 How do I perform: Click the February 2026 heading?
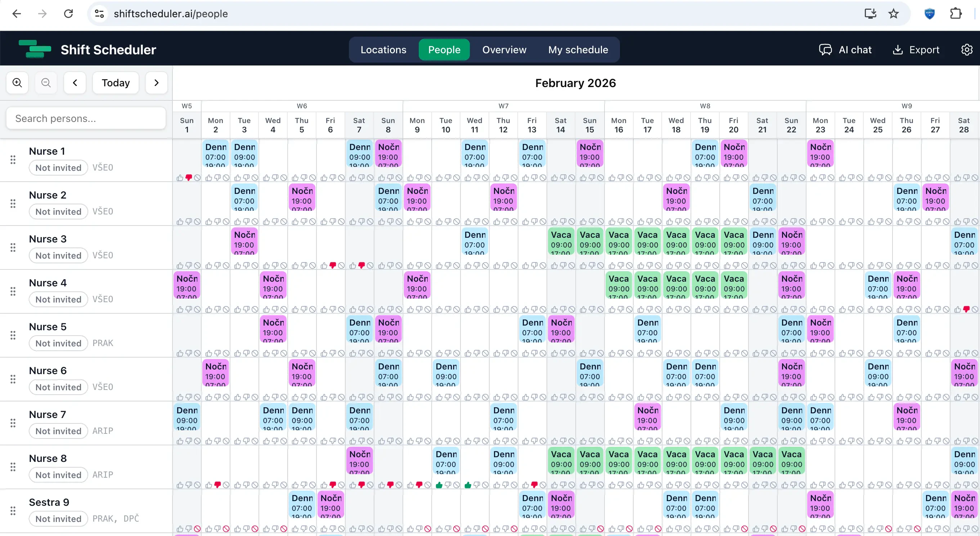click(x=576, y=83)
